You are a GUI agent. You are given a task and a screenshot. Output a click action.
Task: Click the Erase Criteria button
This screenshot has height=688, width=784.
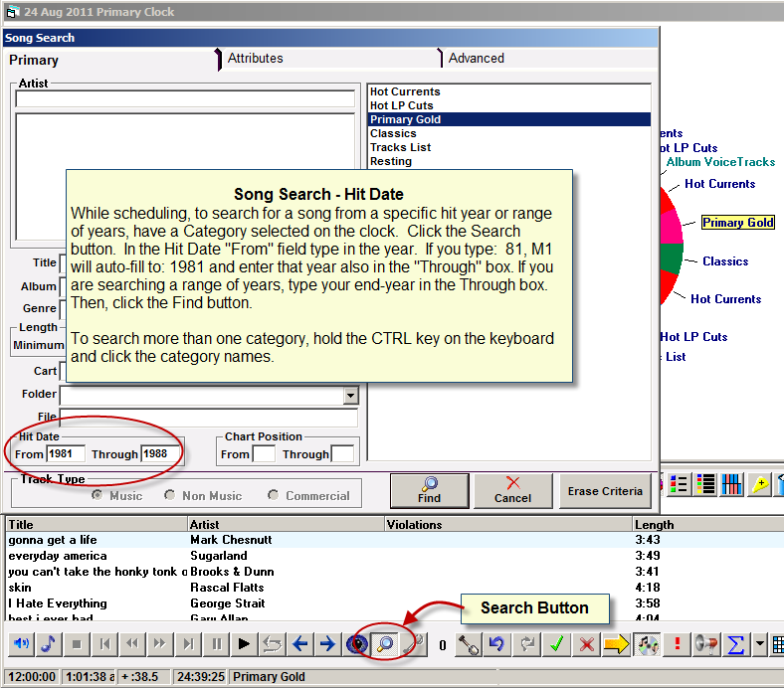(x=605, y=491)
